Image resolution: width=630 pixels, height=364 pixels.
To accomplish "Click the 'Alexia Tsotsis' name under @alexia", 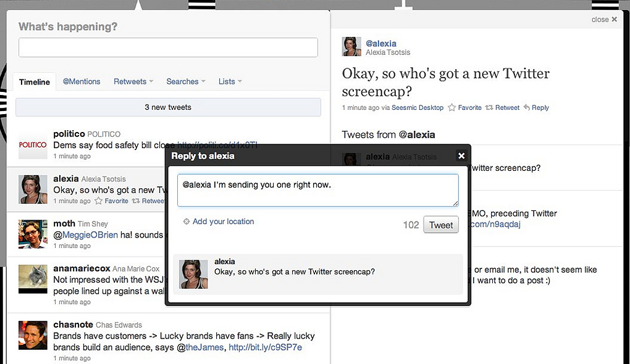I will (x=388, y=52).
